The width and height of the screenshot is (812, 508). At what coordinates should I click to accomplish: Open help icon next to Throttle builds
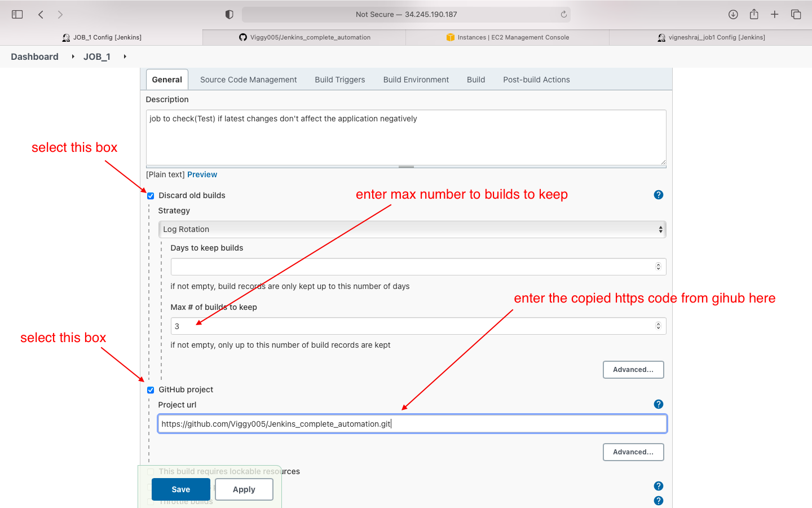click(x=659, y=501)
